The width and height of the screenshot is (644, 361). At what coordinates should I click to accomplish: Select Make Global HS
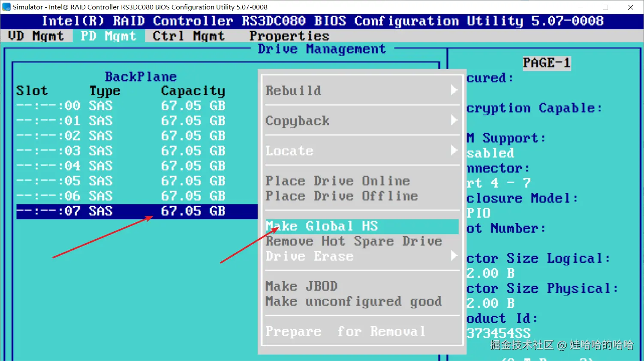pyautogui.click(x=362, y=226)
